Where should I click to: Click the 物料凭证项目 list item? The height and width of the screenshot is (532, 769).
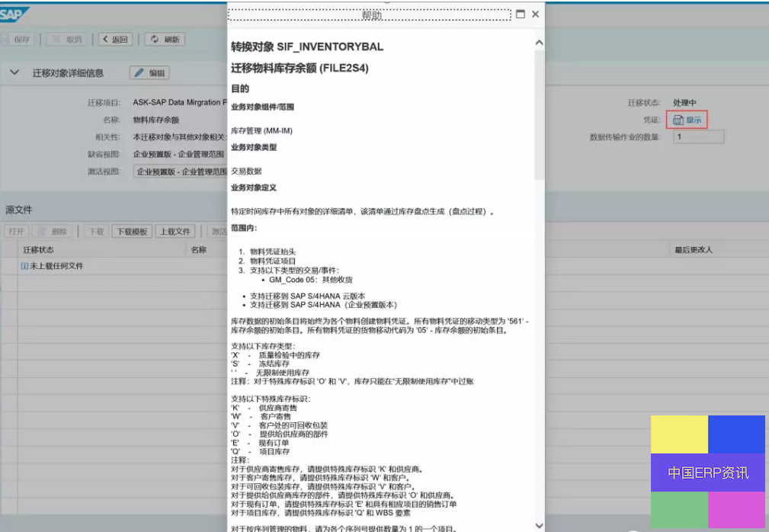click(x=273, y=261)
